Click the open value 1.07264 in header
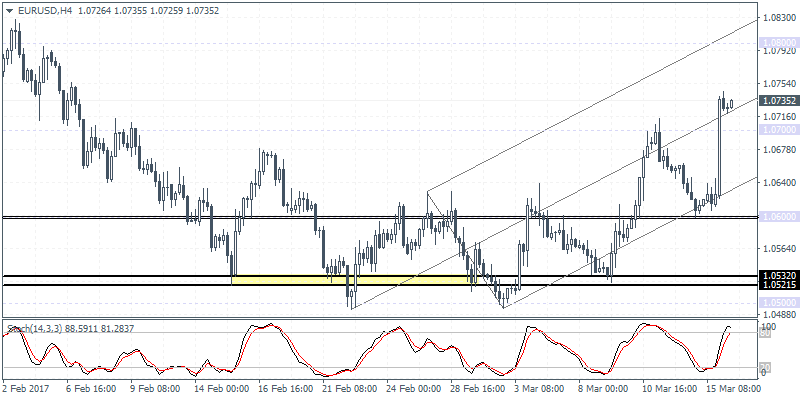Viewport: 800px width, 400px height. pos(94,11)
